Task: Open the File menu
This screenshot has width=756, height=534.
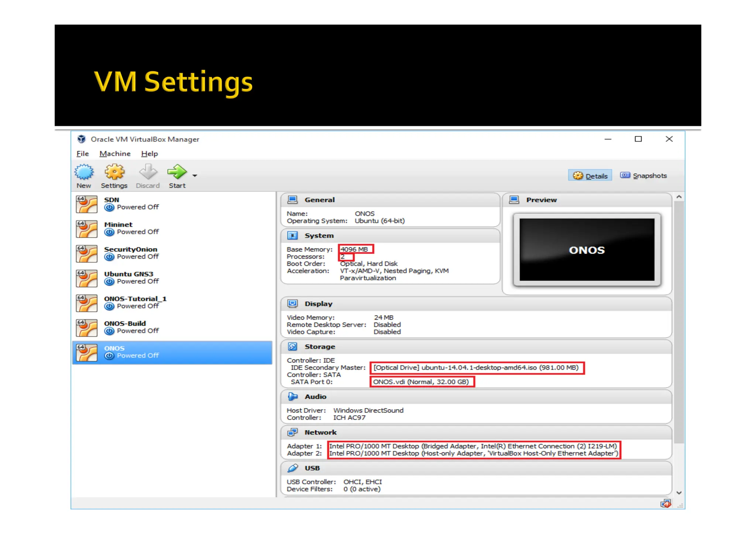Action: 82,154
